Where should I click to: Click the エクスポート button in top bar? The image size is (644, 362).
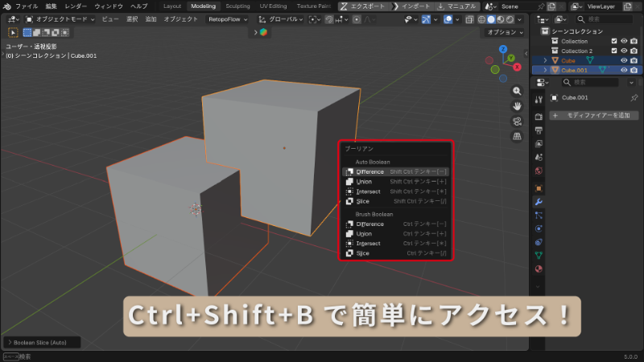366,6
